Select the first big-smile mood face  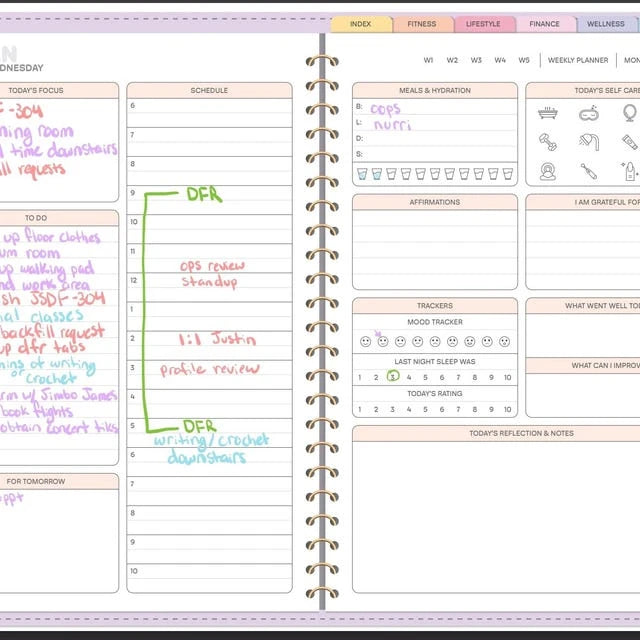coord(365,342)
